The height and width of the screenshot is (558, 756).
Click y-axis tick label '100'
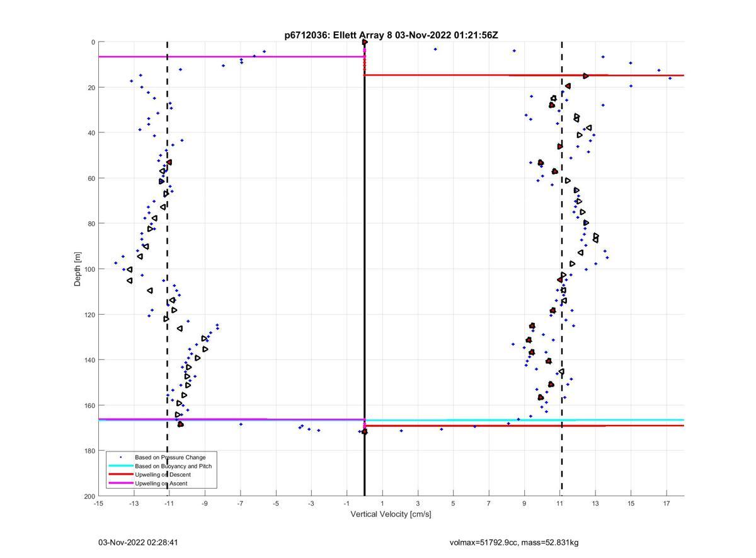(89, 269)
